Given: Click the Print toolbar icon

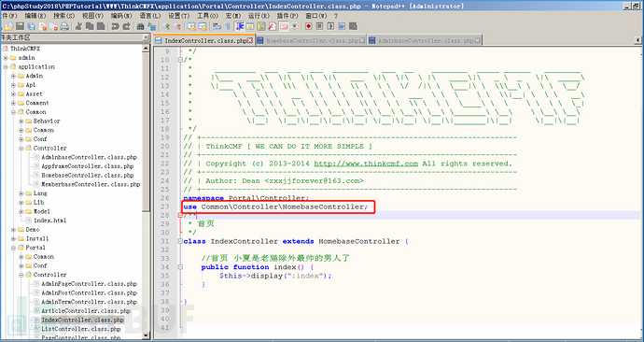Looking at the screenshot, I should (64, 26).
